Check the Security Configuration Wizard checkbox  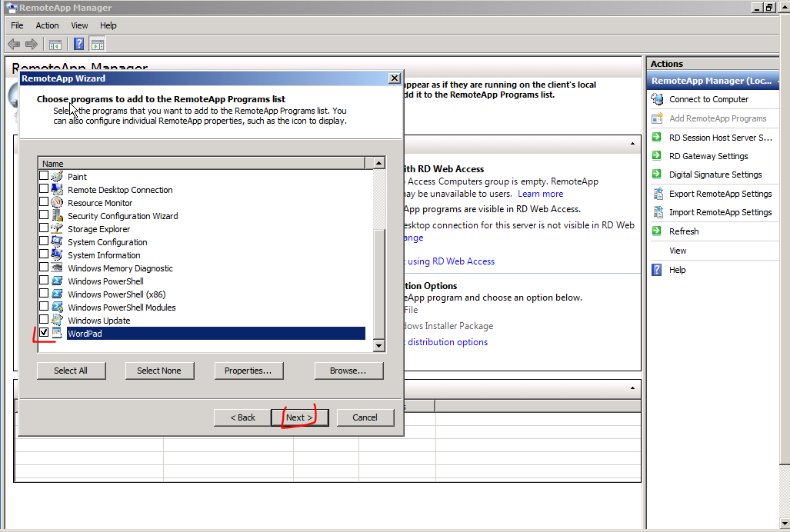44,215
